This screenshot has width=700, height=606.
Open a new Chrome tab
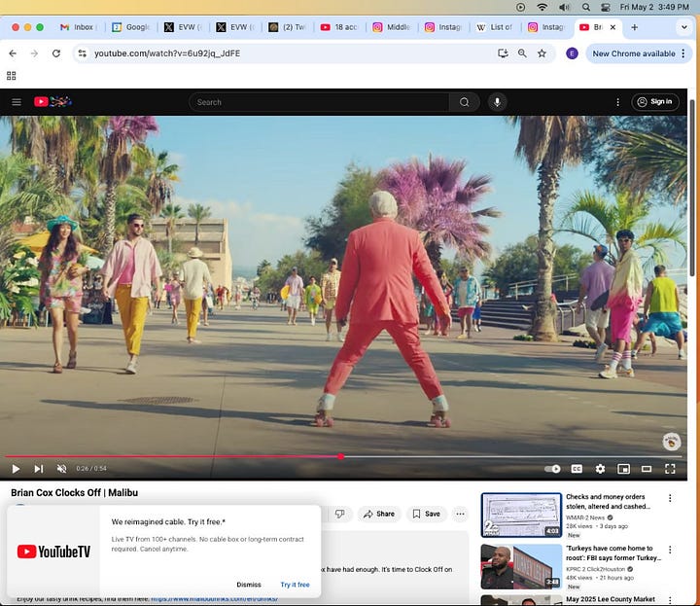pyautogui.click(x=634, y=27)
